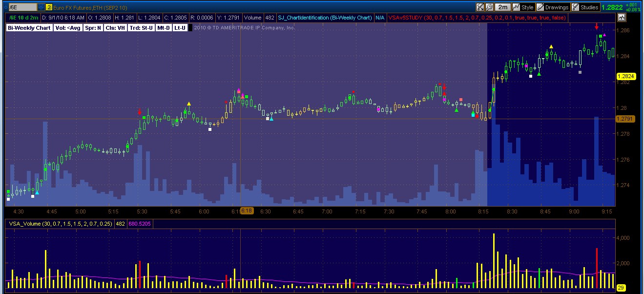
Task: Click the 1.2791 price axis label
Action: (624, 119)
